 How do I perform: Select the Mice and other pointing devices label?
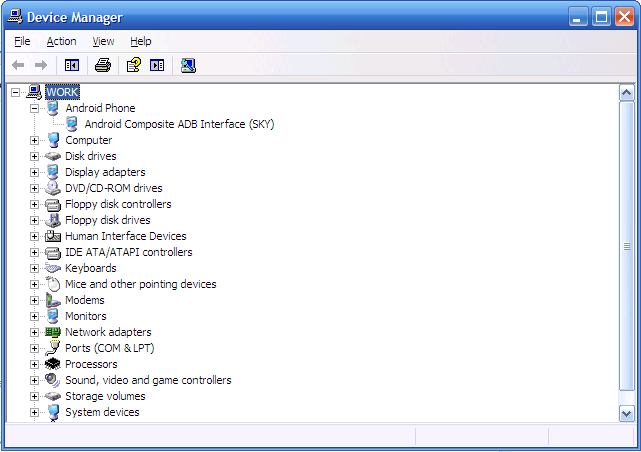(141, 284)
